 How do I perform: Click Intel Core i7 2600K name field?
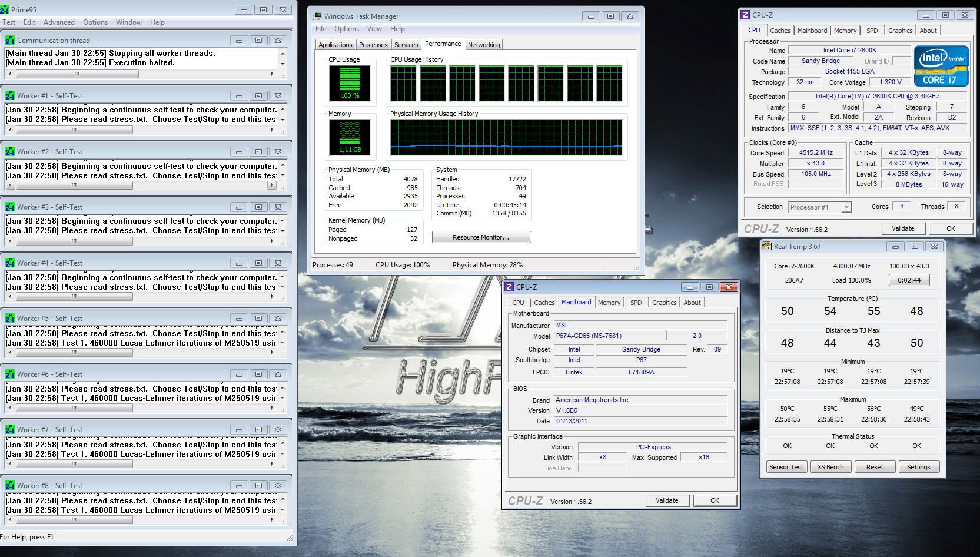tap(849, 50)
